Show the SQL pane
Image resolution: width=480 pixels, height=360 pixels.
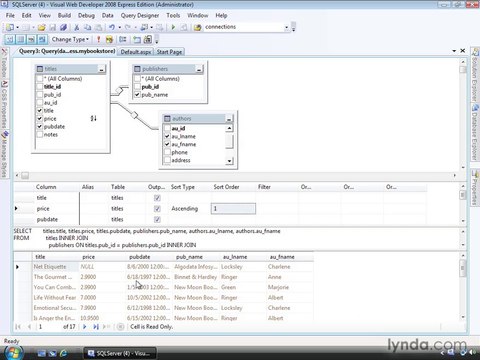[x=31, y=40]
